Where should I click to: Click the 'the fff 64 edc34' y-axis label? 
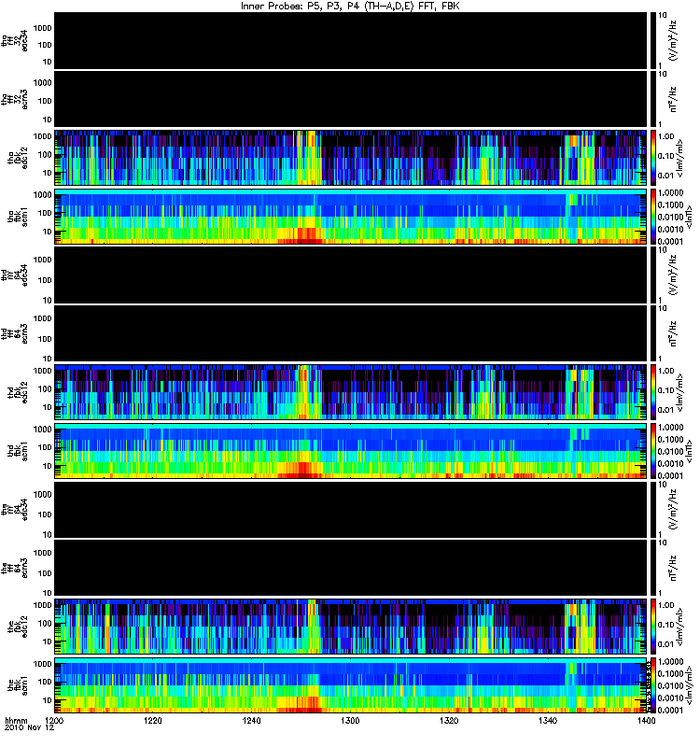(x=14, y=509)
